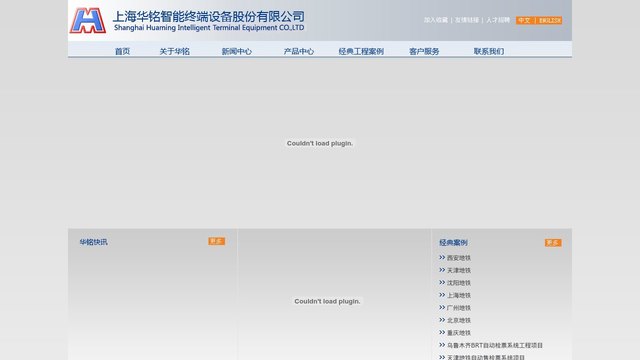
Task: Open the 友情链接 link in header
Action: (x=467, y=20)
